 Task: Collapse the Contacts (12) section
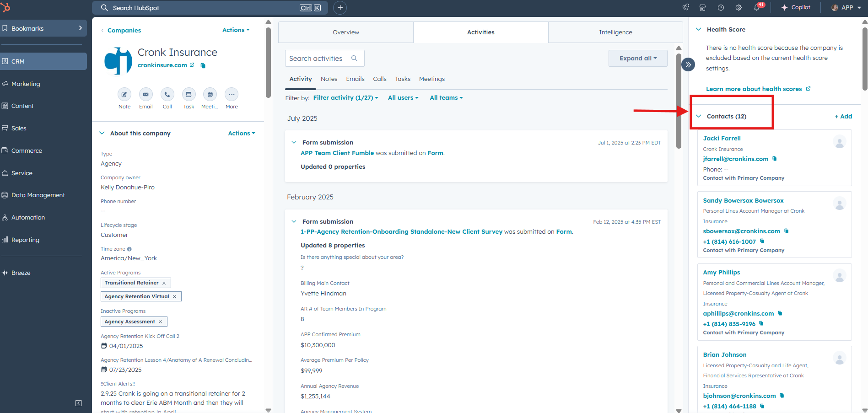point(699,116)
